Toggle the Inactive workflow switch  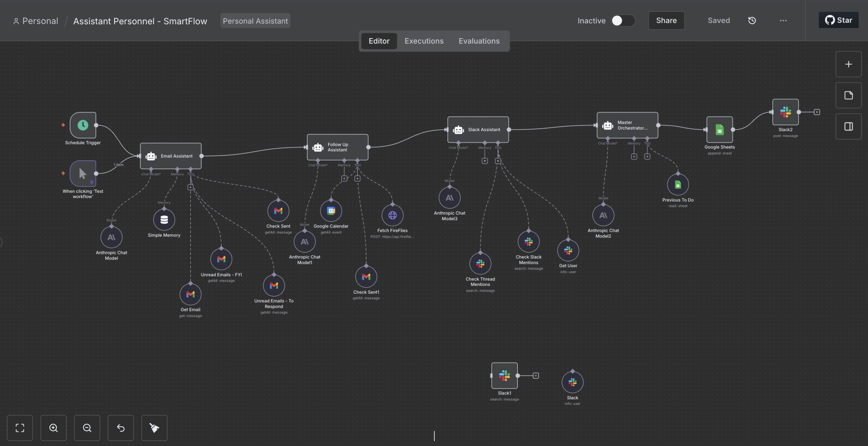pyautogui.click(x=623, y=21)
